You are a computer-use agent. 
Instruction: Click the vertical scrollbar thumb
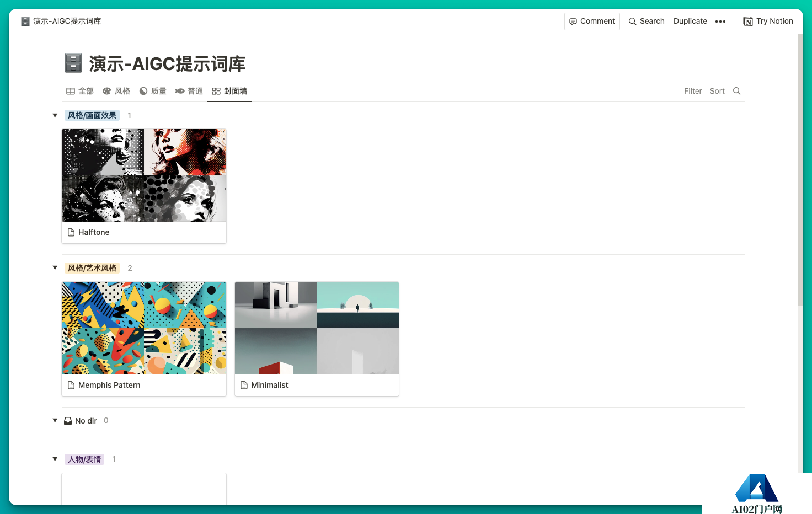[800, 170]
